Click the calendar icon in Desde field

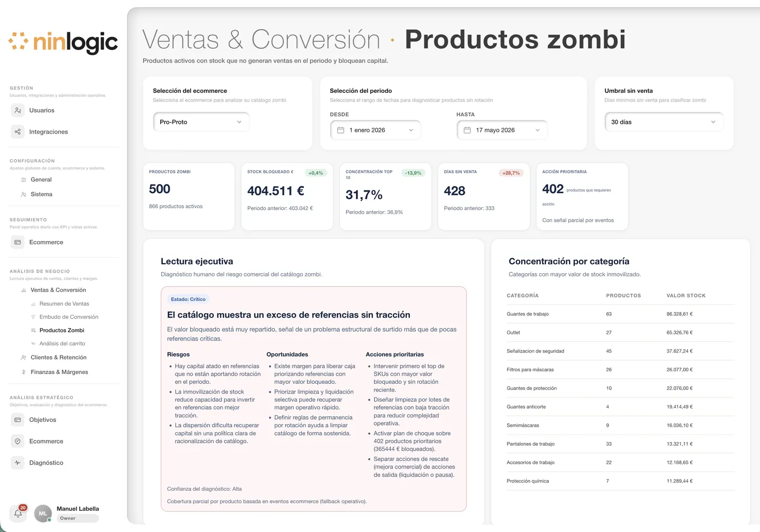click(x=341, y=130)
